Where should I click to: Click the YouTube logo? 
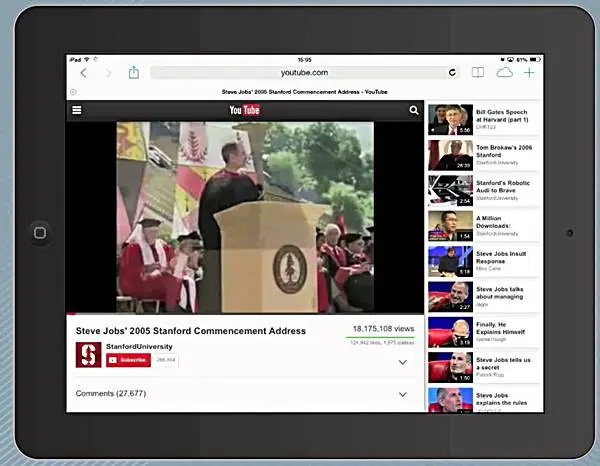pos(245,110)
